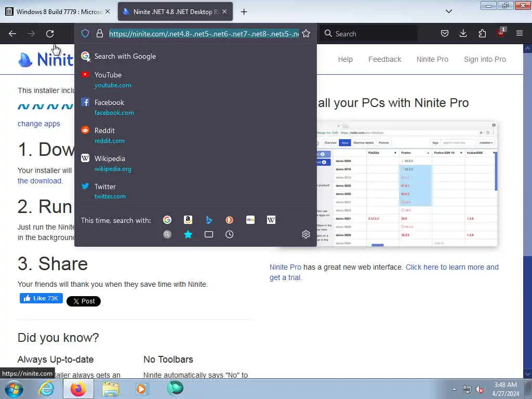Open the Windows Start orb
Viewport: 532px width, 399px height.
pos(14,389)
